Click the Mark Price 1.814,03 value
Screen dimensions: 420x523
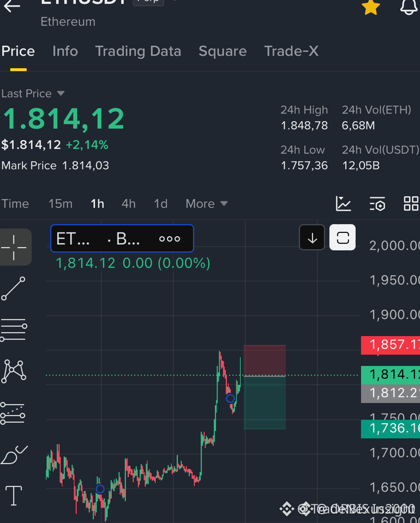86,166
